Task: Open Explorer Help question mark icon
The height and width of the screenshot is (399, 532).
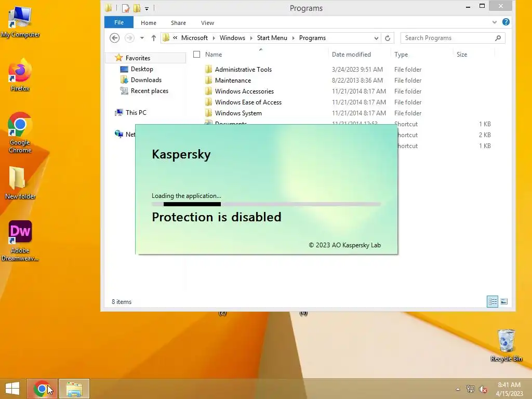Action: click(x=506, y=22)
